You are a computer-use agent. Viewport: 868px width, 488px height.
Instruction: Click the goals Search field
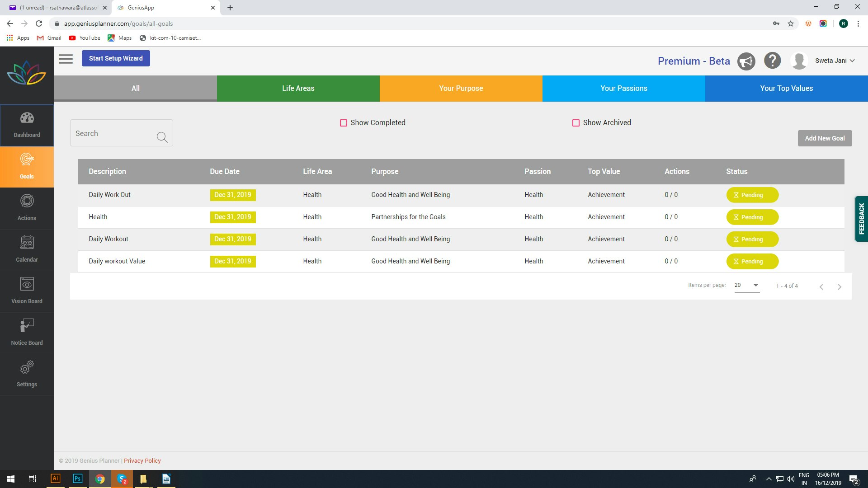pos(113,133)
